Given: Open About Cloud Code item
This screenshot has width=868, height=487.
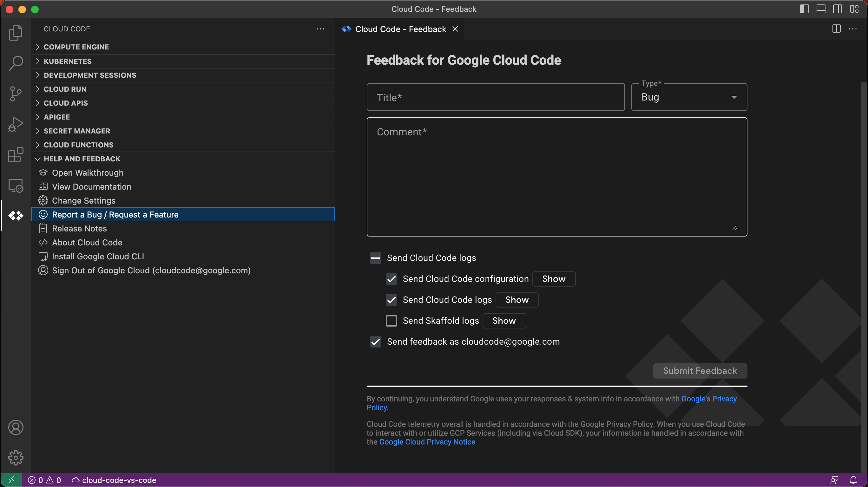Looking at the screenshot, I should click(x=183, y=243).
